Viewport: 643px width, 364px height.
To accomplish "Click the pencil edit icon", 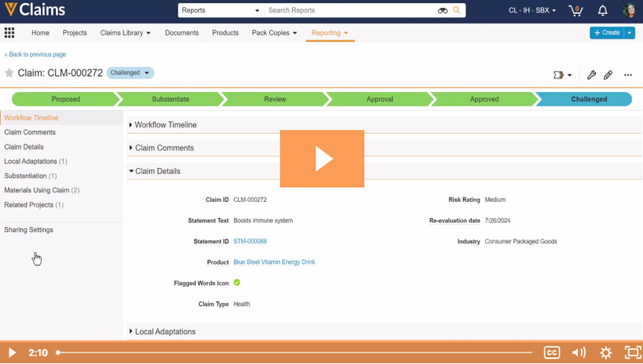I will pos(608,74).
